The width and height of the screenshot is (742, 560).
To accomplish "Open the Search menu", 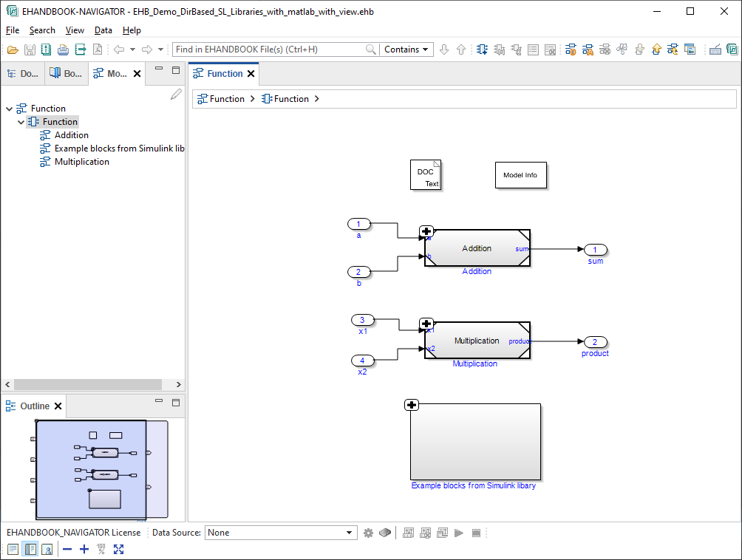I will click(x=42, y=30).
